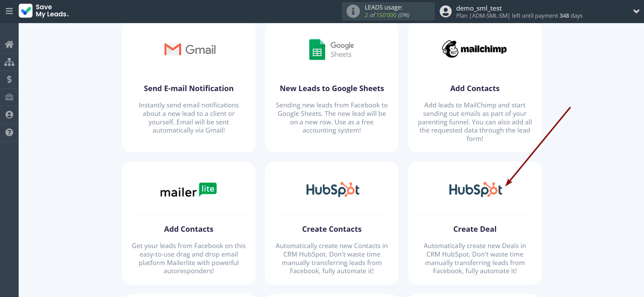This screenshot has height=297, width=644.
Task: Click the Save My Leads logo
Action: [x=44, y=11]
